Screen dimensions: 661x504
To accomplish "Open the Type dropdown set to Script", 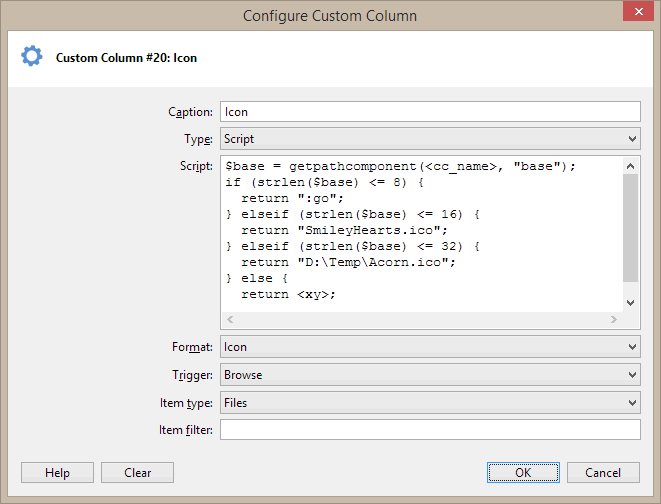I will (x=429, y=139).
